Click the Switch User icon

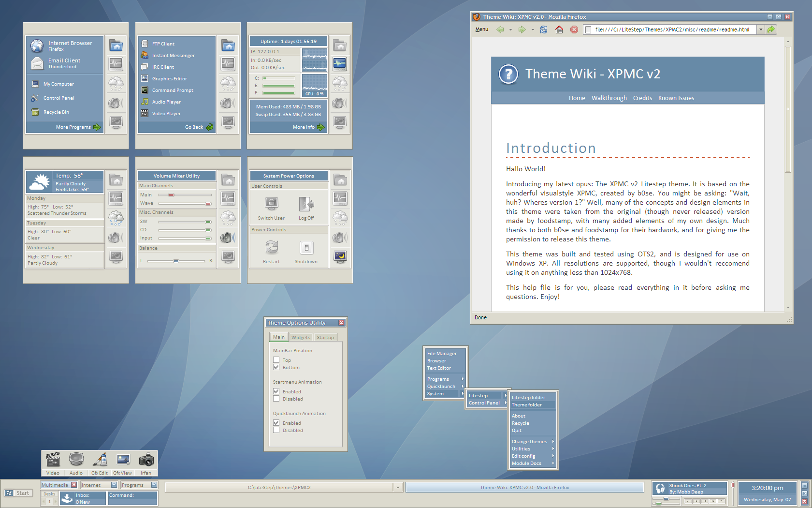click(x=272, y=204)
